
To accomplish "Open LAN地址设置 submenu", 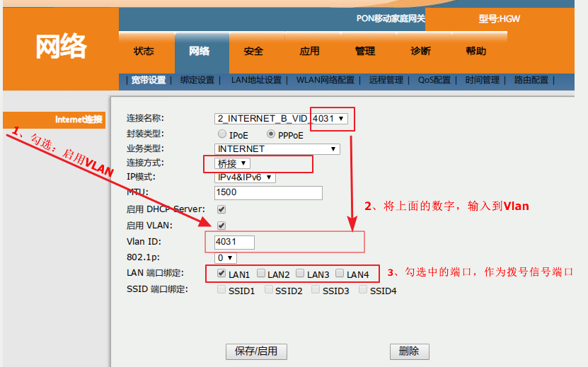I will click(256, 80).
